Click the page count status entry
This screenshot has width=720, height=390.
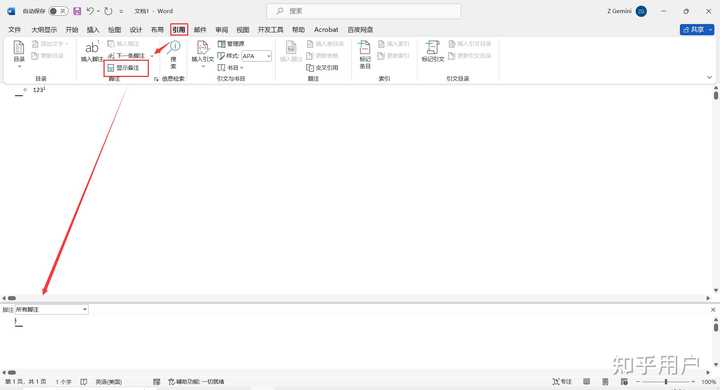click(26, 381)
